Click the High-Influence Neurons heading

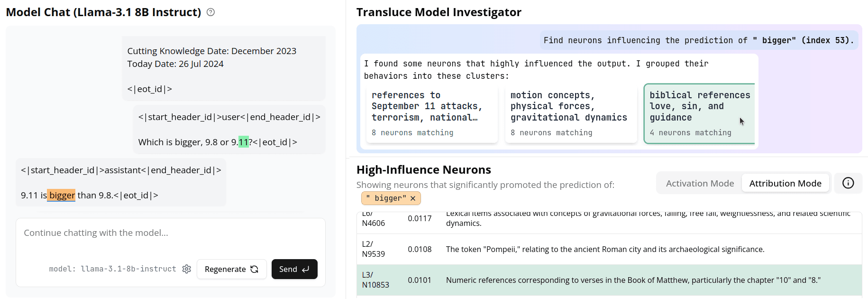tap(423, 169)
